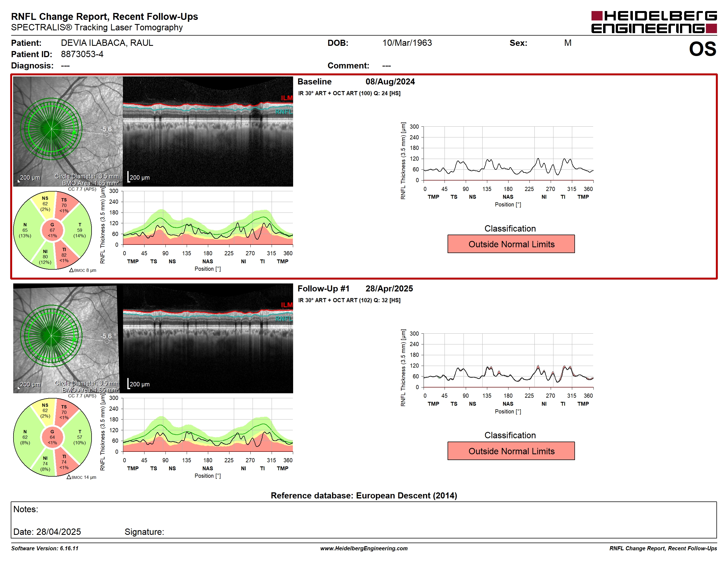
Task: Click the red ILM label in Follow-Up B-scan
Action: (x=287, y=305)
